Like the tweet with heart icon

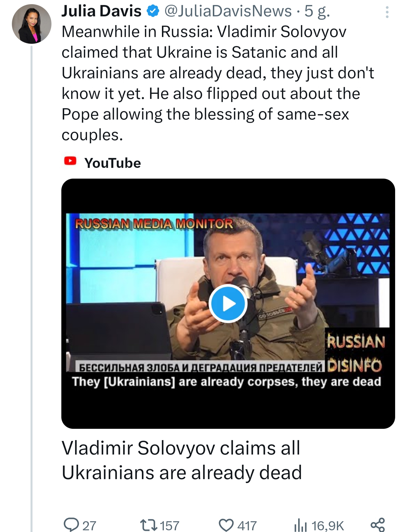(226, 525)
